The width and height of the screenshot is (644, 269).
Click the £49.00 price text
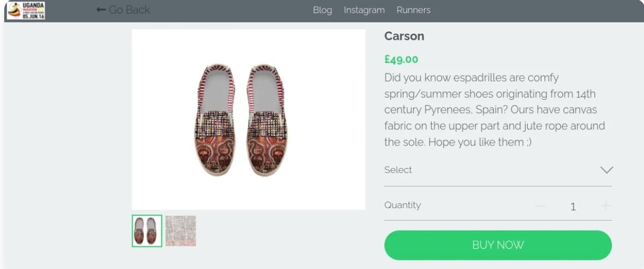[x=401, y=59]
